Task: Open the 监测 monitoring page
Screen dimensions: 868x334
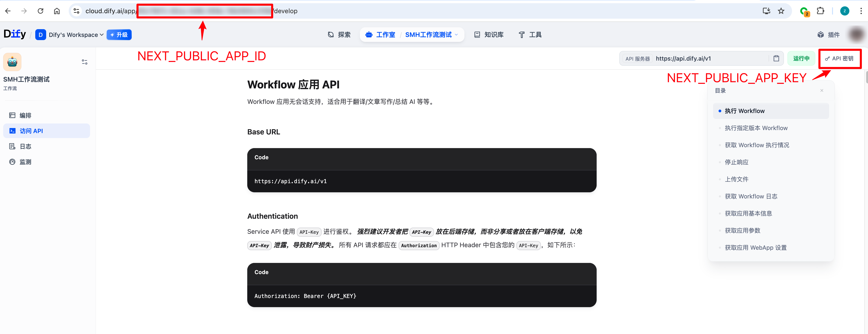Action: (x=25, y=162)
